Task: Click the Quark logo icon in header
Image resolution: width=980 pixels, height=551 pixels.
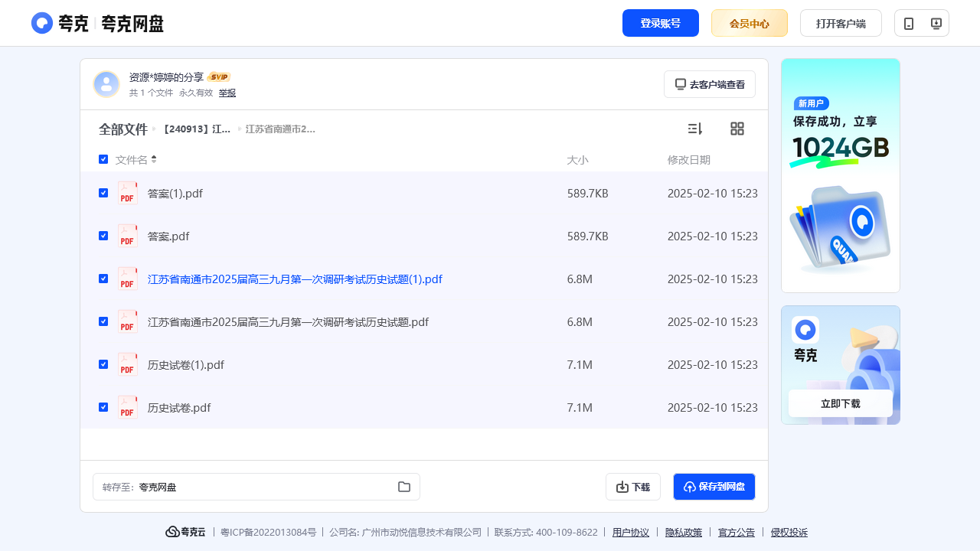Action: point(42,23)
